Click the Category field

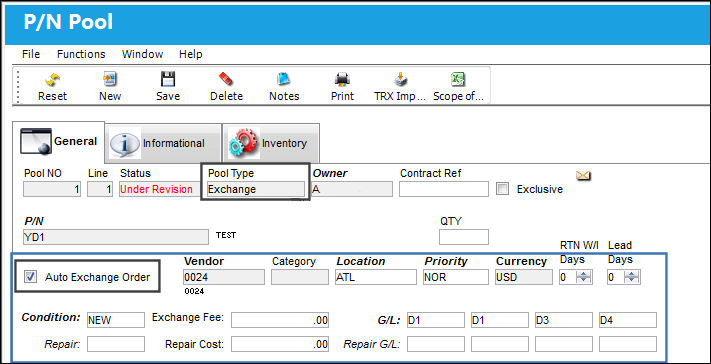[300, 277]
